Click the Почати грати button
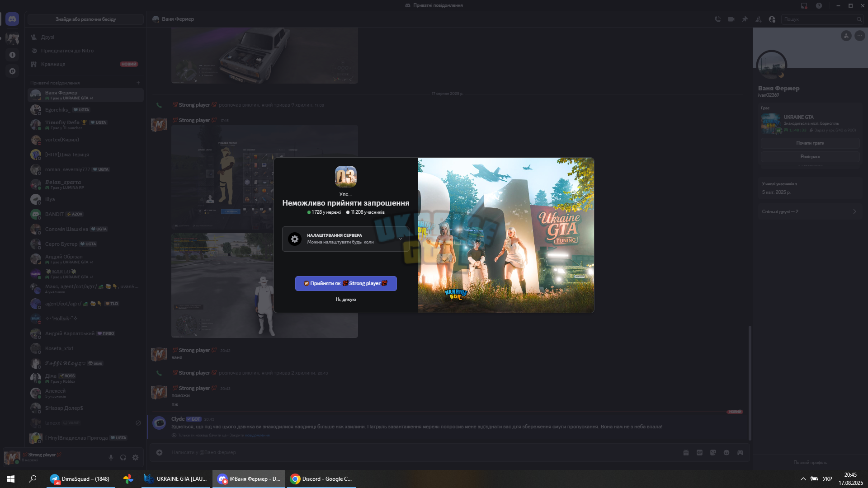Screen dimensions: 868x488 click(x=810, y=143)
